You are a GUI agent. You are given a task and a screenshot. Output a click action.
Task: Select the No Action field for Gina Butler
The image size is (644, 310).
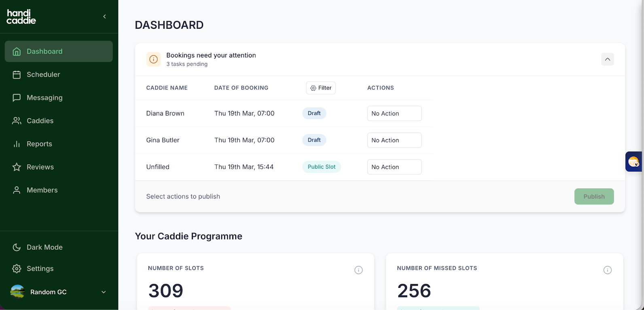pos(394,140)
